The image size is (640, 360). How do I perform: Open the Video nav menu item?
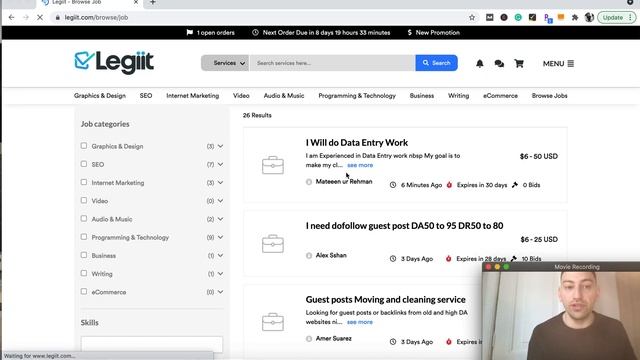click(241, 96)
